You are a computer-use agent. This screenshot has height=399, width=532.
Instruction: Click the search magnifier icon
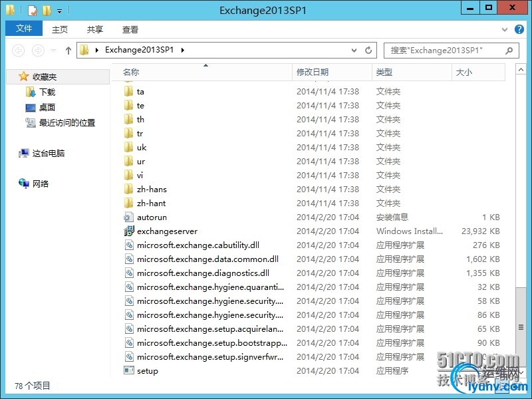click(509, 51)
